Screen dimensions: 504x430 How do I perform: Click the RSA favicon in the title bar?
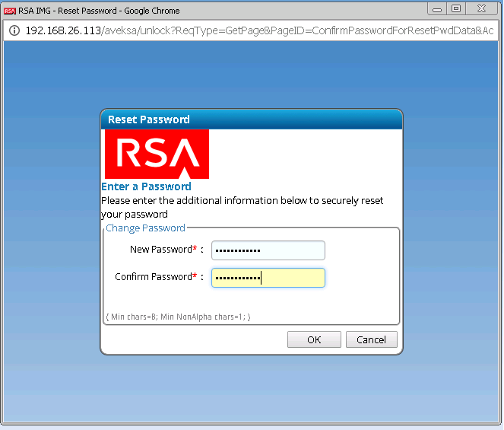[x=9, y=11]
